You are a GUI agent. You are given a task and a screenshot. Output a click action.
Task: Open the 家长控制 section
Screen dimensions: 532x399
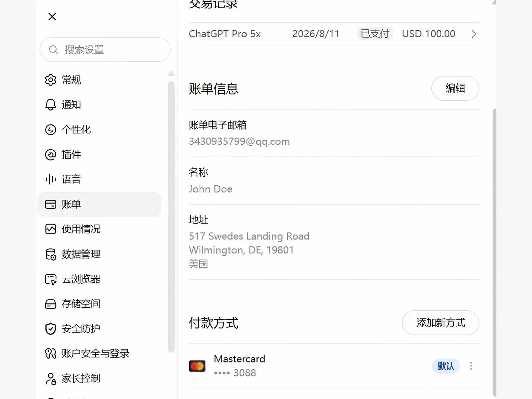99,379
